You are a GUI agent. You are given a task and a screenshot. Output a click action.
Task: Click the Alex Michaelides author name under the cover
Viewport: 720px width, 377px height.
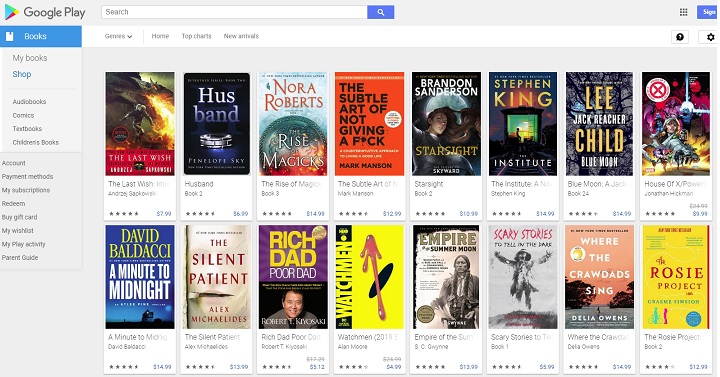(206, 347)
